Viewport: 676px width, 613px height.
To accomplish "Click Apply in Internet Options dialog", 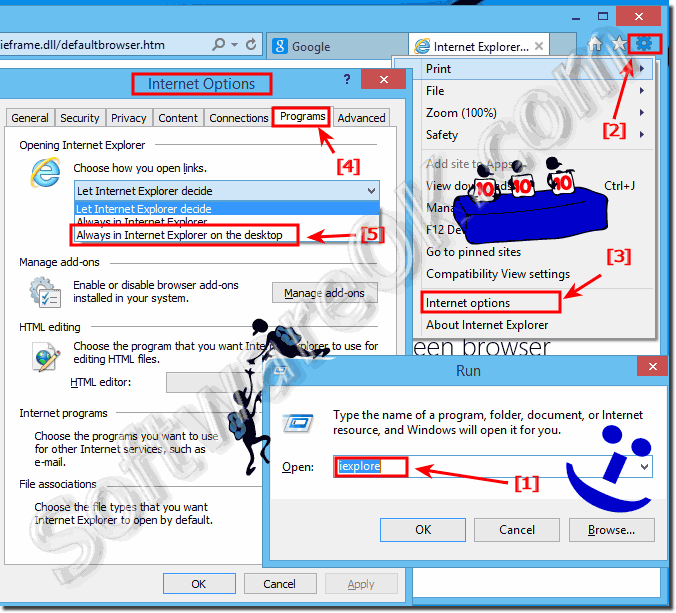I will click(361, 584).
